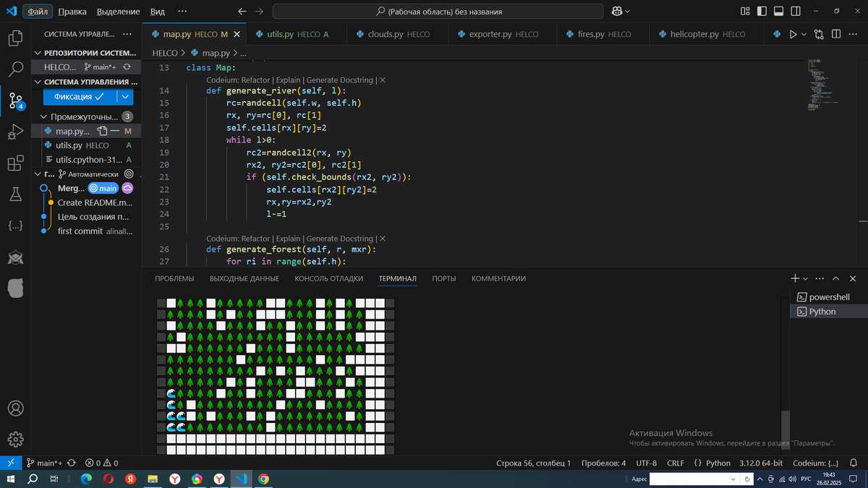Click the command center search field
Image resolution: width=868 pixels, height=488 pixels.
439,12
